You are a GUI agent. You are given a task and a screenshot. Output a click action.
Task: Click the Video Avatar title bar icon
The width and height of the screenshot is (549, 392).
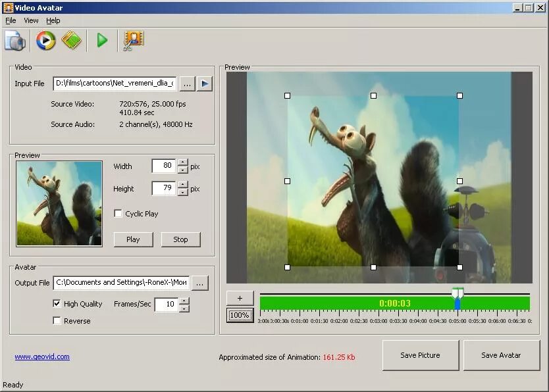8,8
